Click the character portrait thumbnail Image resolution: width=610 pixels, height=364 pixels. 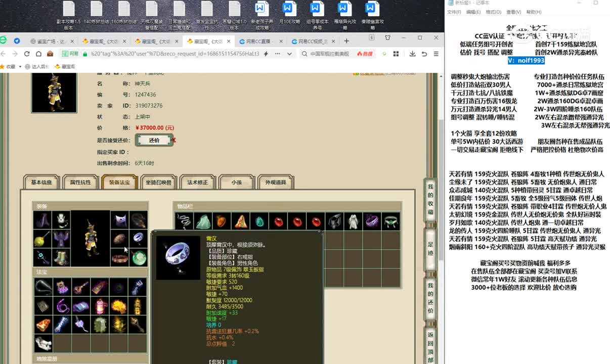54,93
